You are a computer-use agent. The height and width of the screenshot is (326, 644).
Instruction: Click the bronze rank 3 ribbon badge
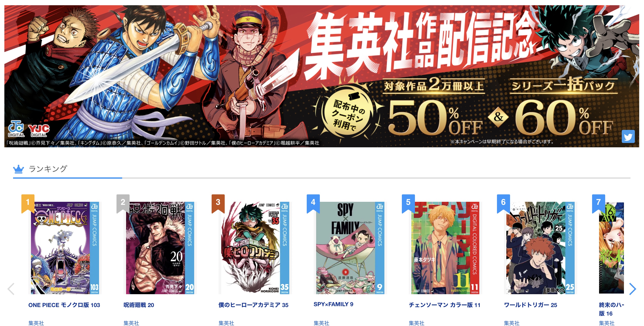[218, 203]
